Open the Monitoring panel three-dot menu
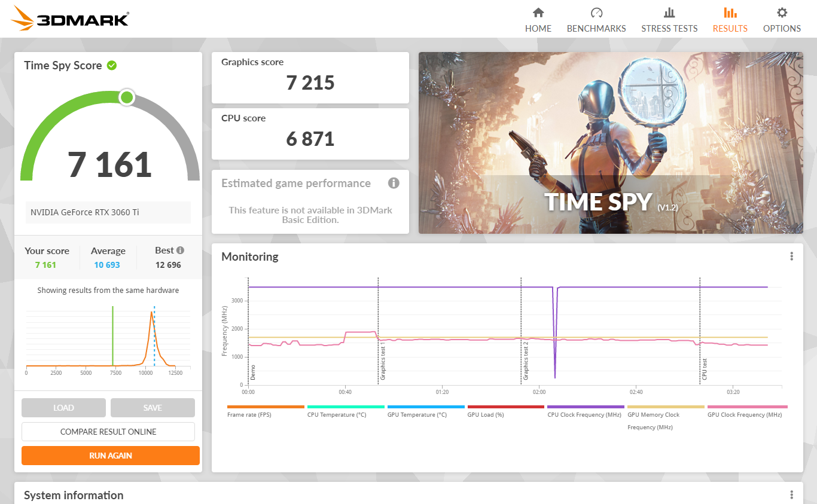 tap(791, 256)
